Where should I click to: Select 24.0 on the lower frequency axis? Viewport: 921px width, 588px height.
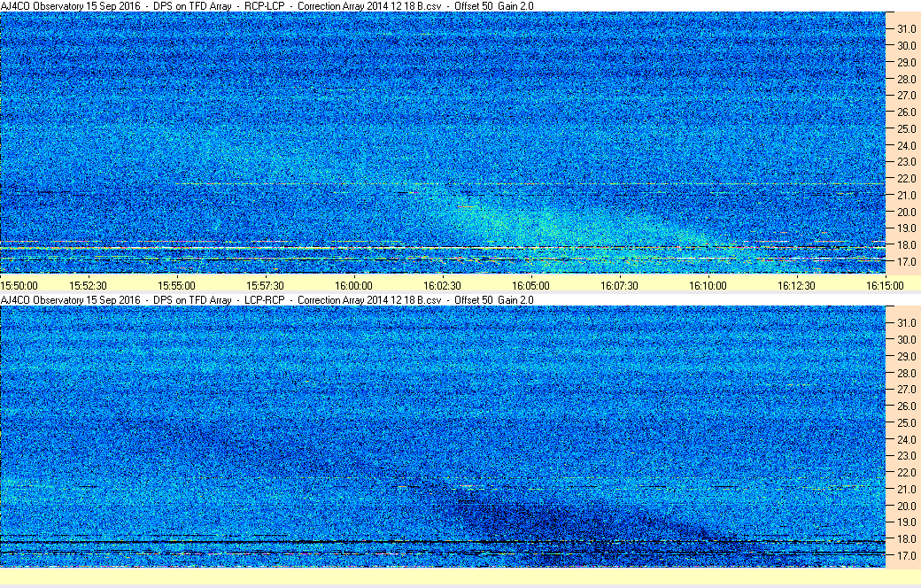point(906,439)
